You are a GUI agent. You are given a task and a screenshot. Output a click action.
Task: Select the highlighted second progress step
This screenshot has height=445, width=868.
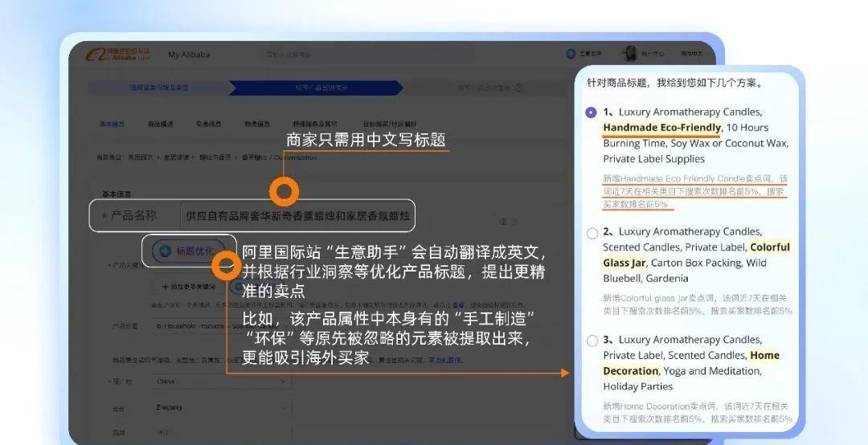click(x=317, y=88)
